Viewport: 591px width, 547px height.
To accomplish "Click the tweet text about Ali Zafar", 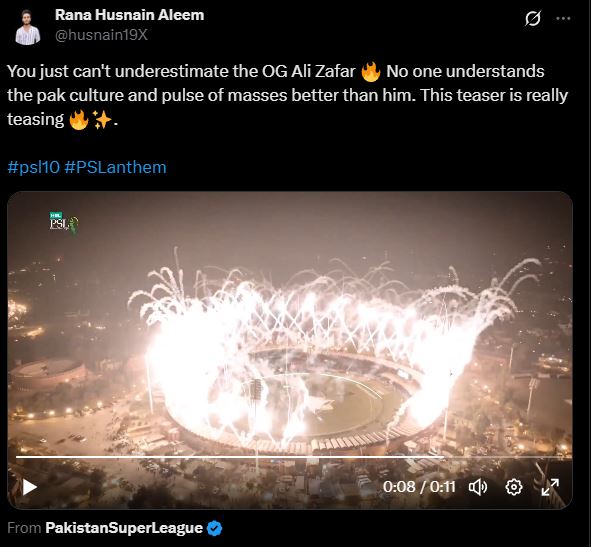I will [288, 95].
